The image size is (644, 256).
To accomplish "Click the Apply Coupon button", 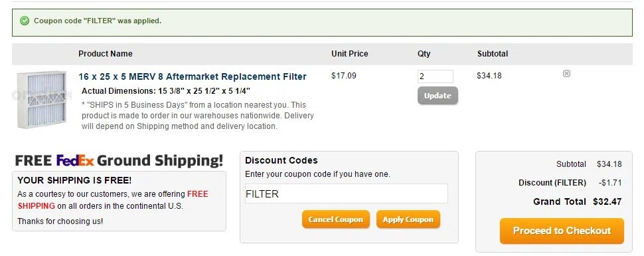I will pos(408,219).
